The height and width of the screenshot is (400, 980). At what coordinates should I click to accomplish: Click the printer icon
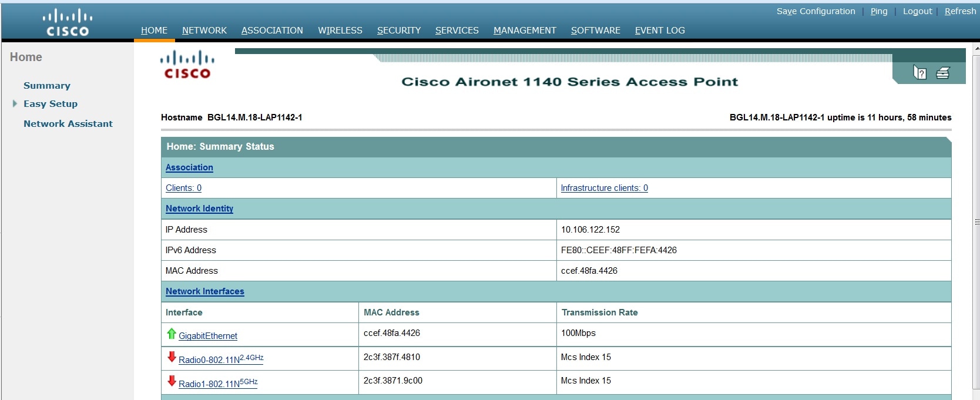(943, 73)
